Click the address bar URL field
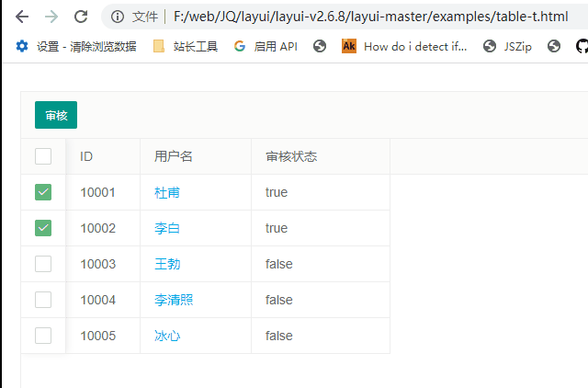The height and width of the screenshot is (388, 588). (367, 17)
